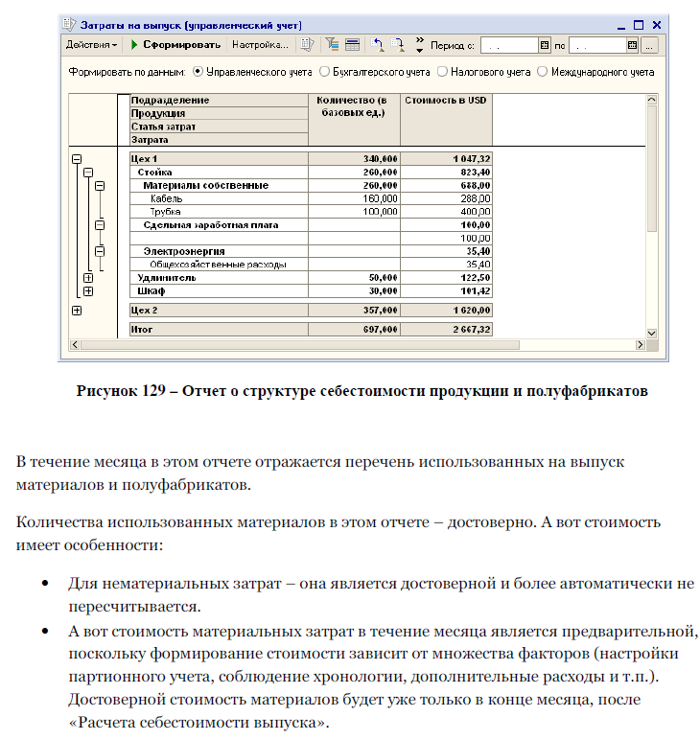Click the ellipsis period selection button
The image size is (700, 740).
(649, 45)
